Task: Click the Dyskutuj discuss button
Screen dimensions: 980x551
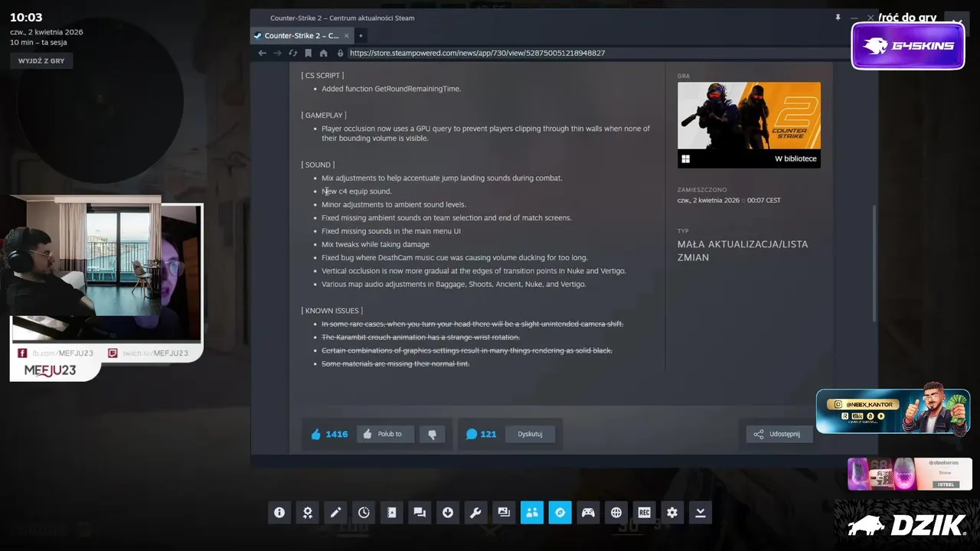Action: (x=530, y=434)
